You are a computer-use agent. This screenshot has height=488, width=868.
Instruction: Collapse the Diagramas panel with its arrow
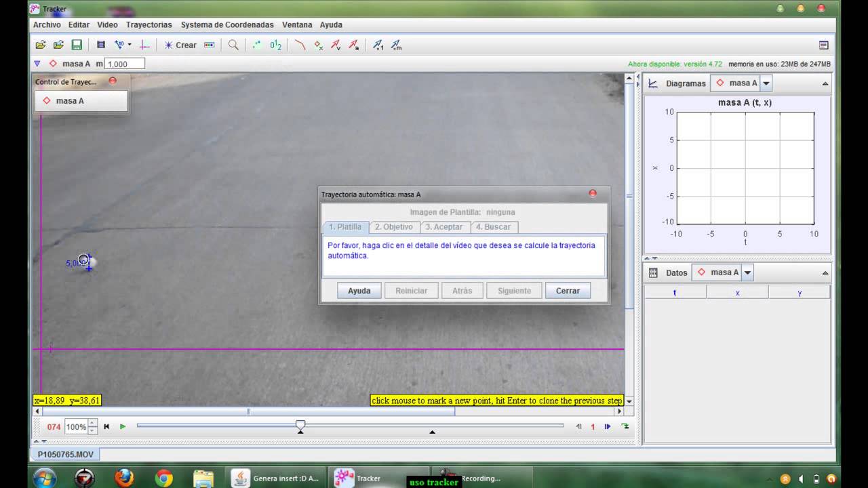825,84
